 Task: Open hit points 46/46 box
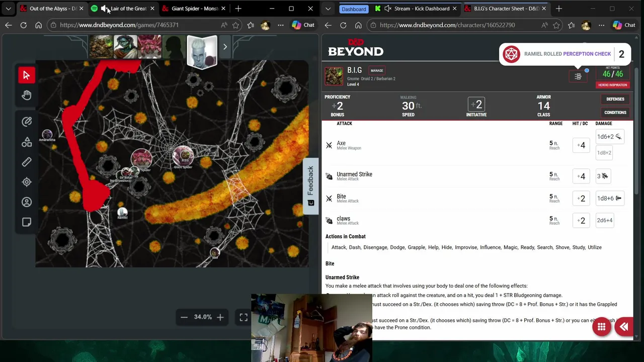pyautogui.click(x=612, y=72)
